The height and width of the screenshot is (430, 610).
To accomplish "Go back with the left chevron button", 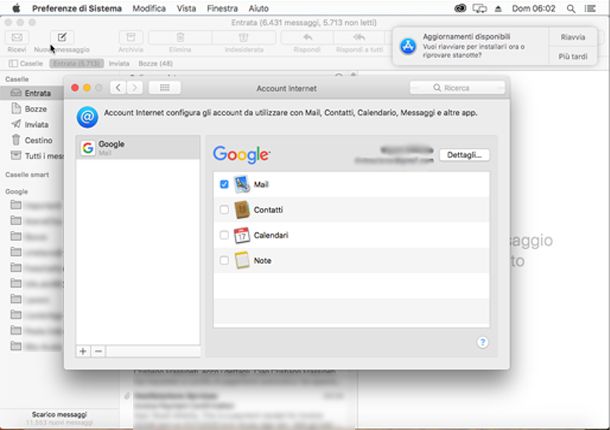I will [118, 88].
